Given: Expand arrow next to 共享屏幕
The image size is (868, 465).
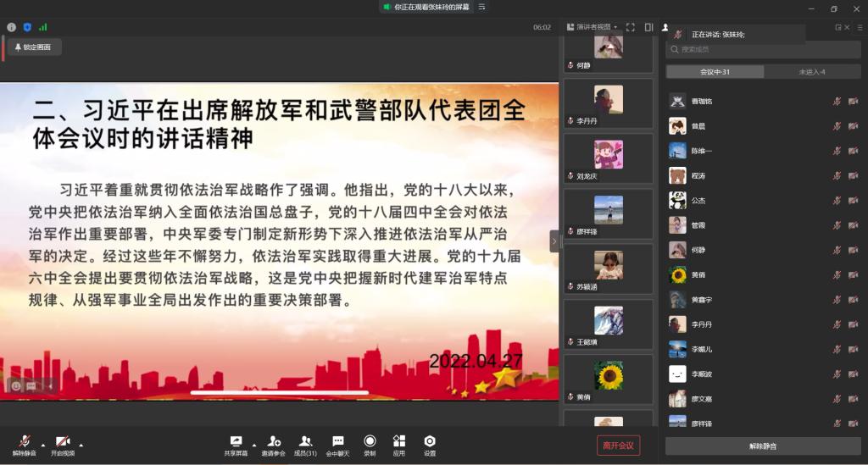Looking at the screenshot, I should tap(252, 444).
